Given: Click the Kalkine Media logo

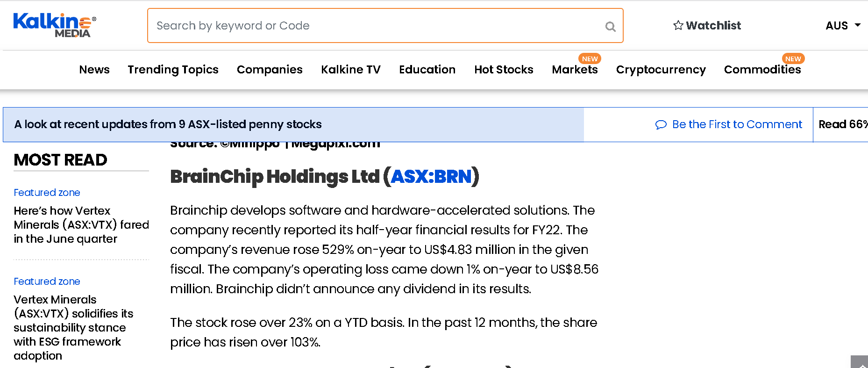Looking at the screenshot, I should point(55,25).
